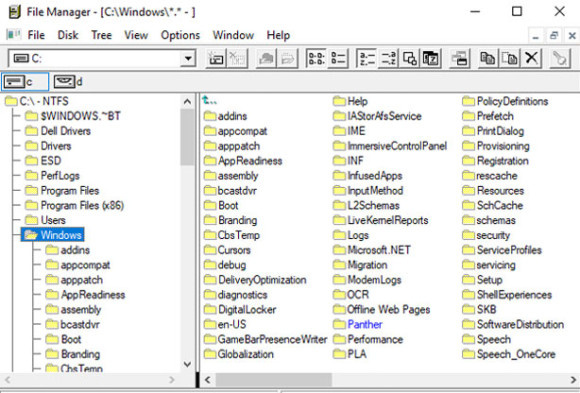This screenshot has width=580, height=393.
Task: Click file list scroll-right arrow
Action: tap(573, 380)
